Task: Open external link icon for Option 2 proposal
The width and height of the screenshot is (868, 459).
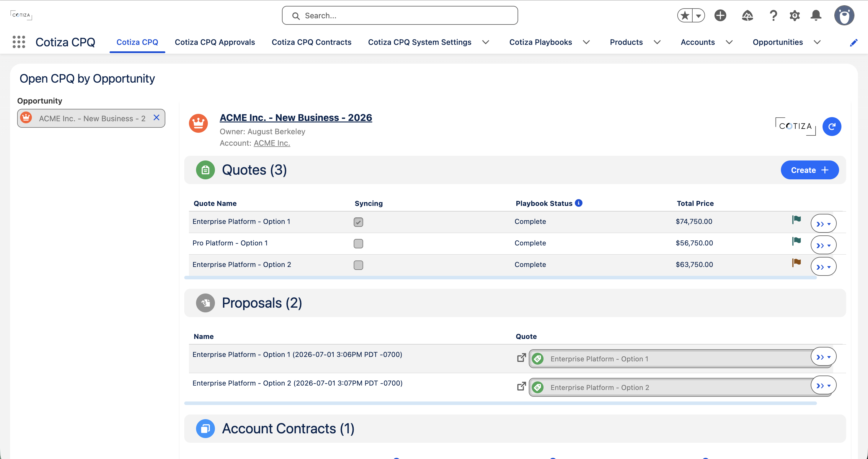Action: pos(521,386)
